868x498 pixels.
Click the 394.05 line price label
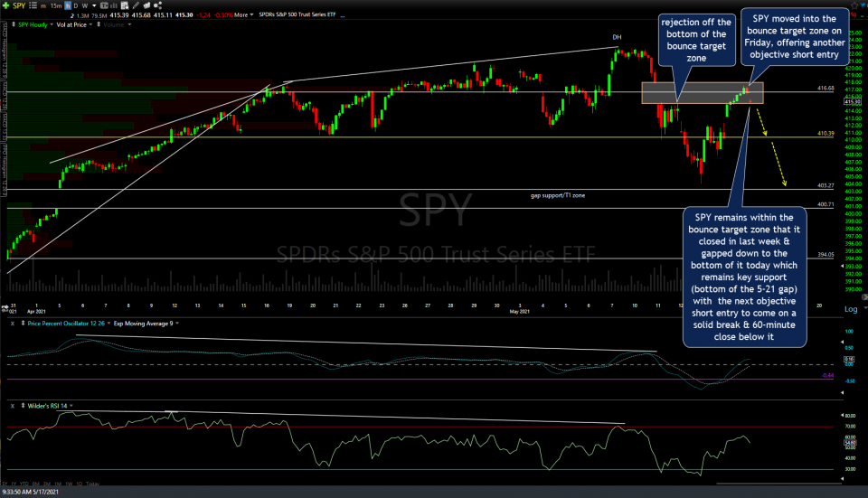826,255
